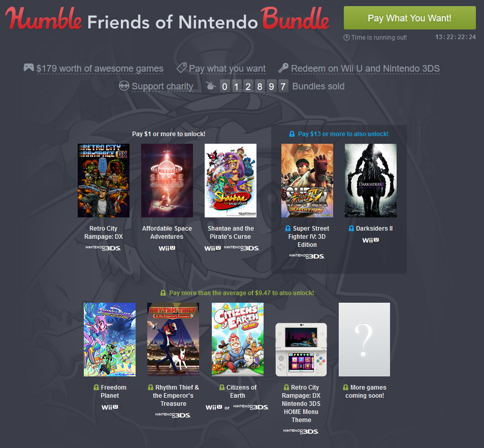484x448 pixels.
Task: Click the mystery question mark tile
Action: pos(364,339)
